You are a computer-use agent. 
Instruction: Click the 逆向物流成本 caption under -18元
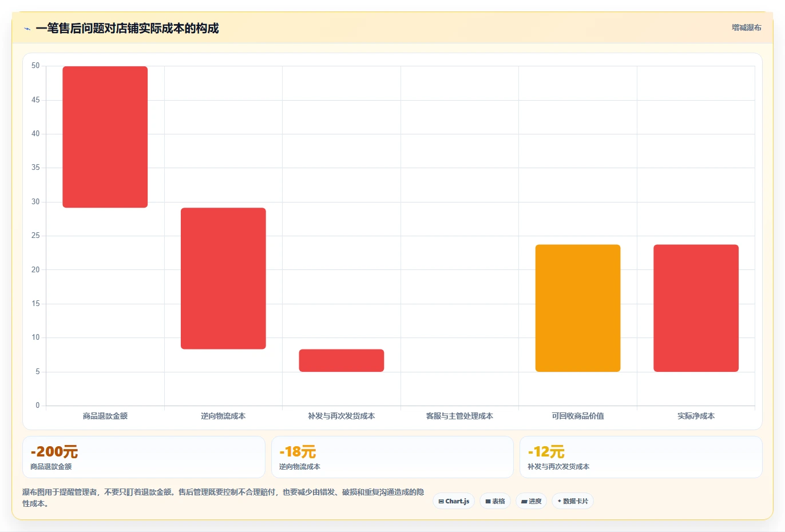[x=300, y=467]
